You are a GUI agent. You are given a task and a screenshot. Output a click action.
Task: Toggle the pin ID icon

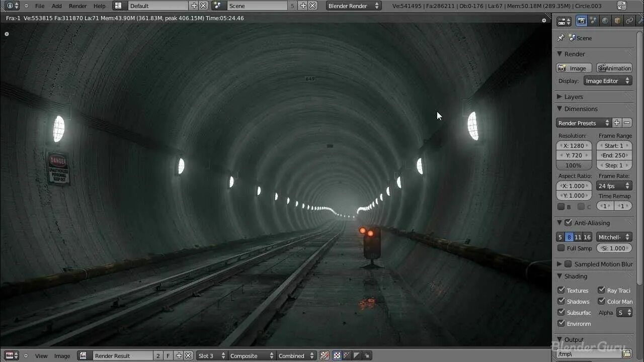point(560,38)
